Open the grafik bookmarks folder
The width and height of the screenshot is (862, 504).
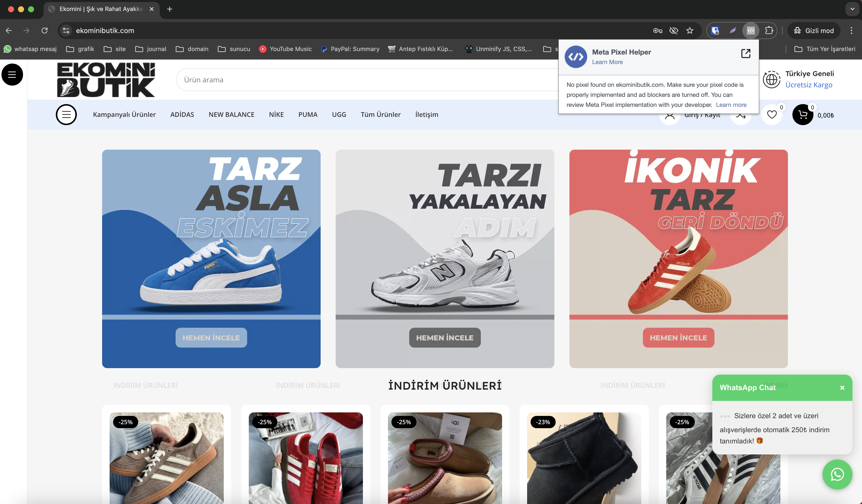(x=80, y=49)
